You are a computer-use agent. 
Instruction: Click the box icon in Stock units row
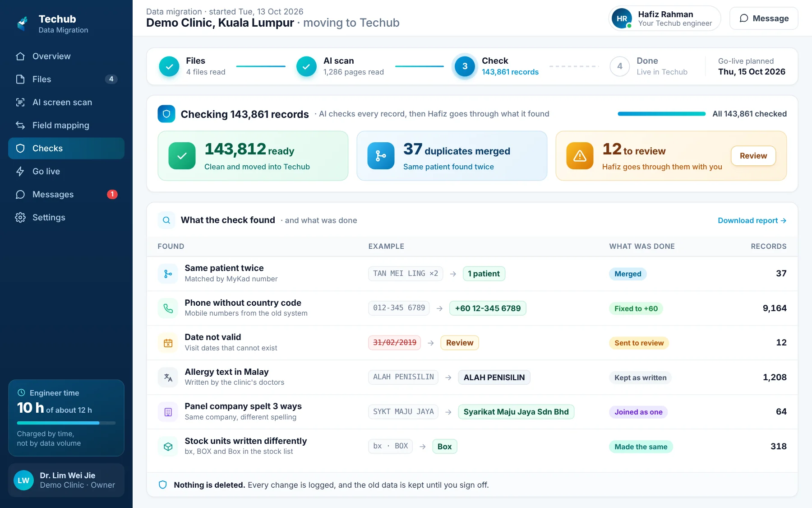pyautogui.click(x=168, y=447)
